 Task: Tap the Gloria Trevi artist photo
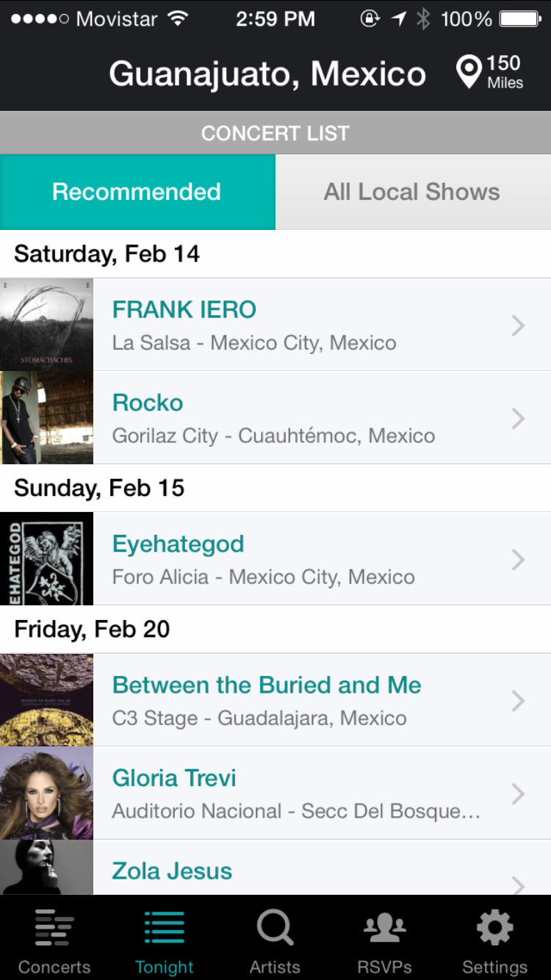(x=46, y=793)
